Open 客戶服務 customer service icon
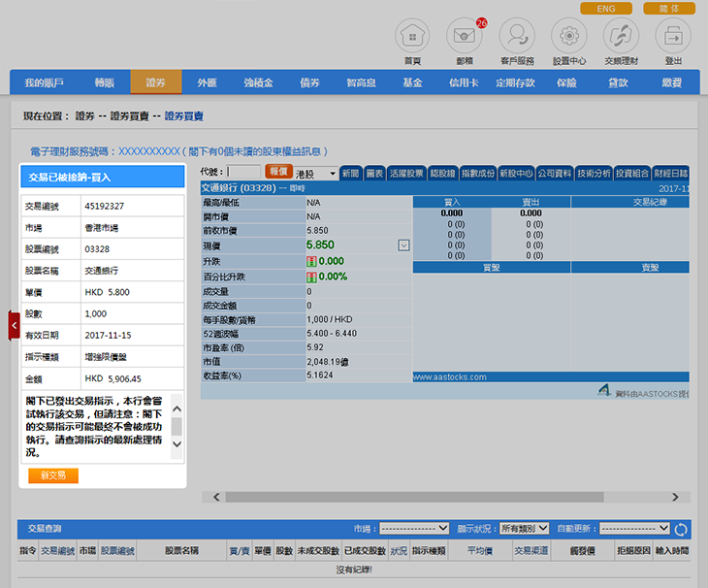 click(x=517, y=37)
